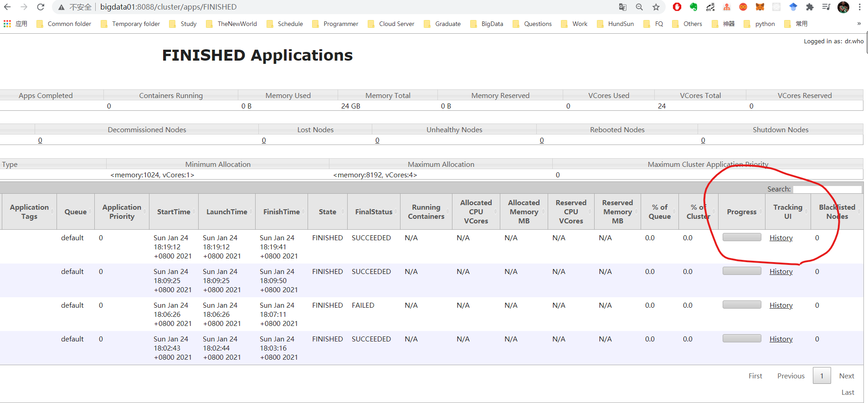Click the zoom magnifier icon in address bar
The height and width of the screenshot is (403, 868).
639,7
